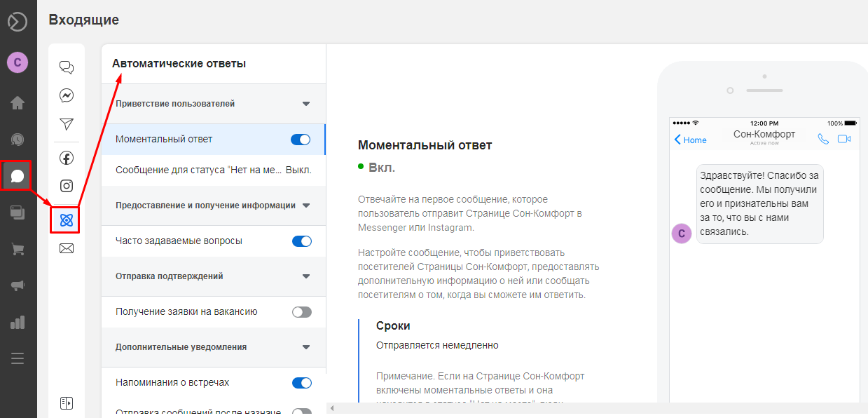Open the email inbox icon

click(x=66, y=248)
